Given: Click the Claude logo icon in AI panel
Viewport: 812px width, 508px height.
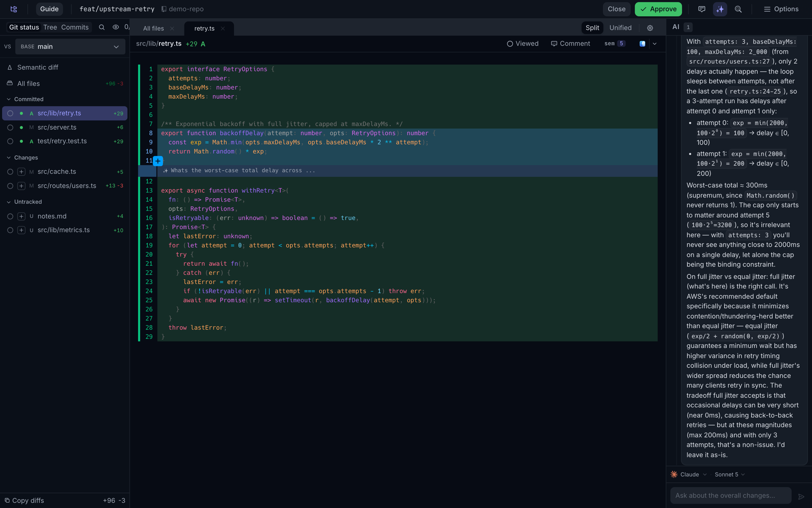Looking at the screenshot, I should pyautogui.click(x=674, y=474).
